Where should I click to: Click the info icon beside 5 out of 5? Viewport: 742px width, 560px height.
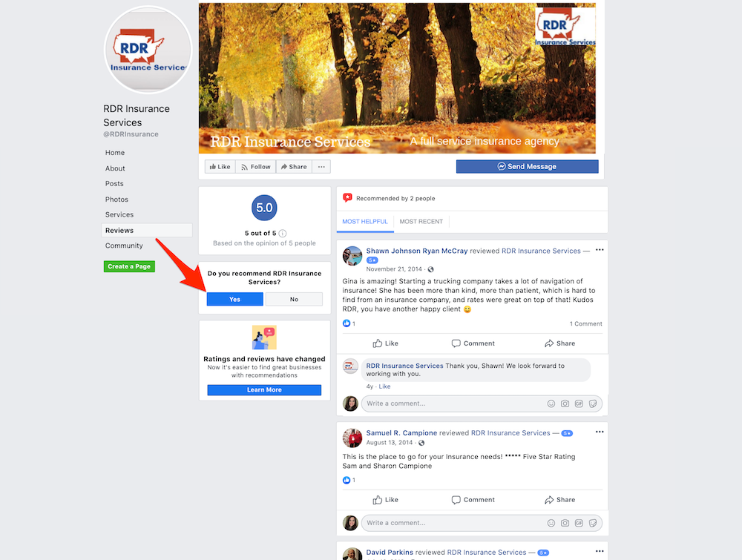click(x=283, y=233)
